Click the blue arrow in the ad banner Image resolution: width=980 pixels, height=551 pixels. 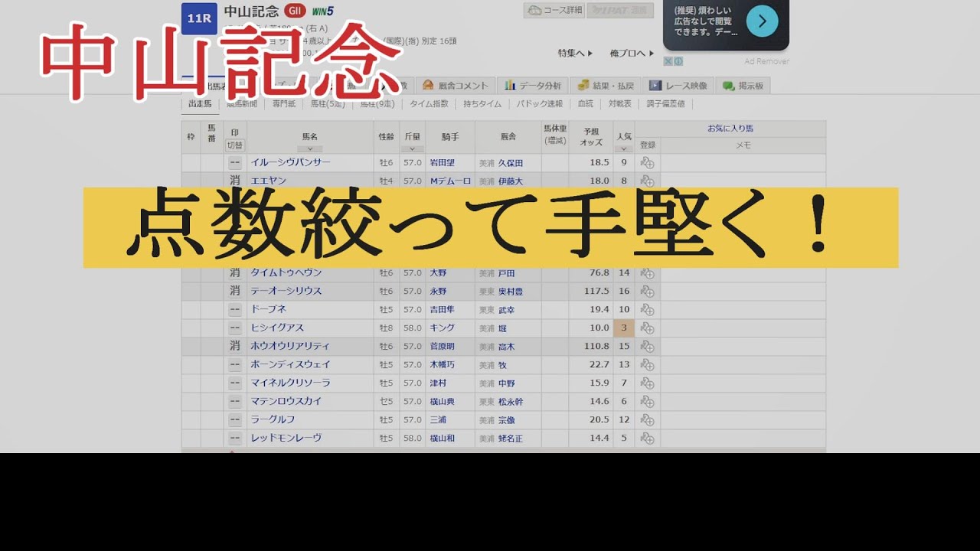click(763, 21)
